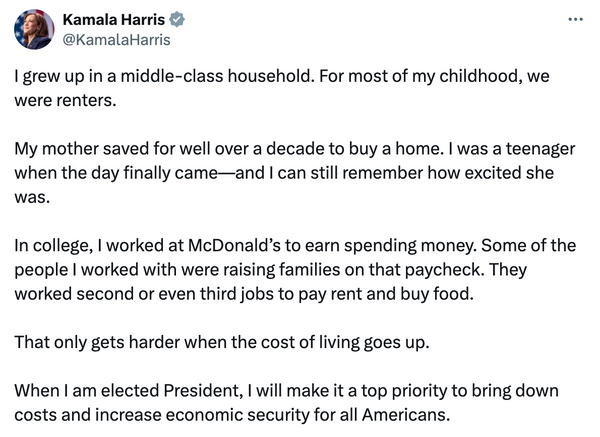The width and height of the screenshot is (600, 437).
Task: Open the three-dot more options menu
Action: click(x=576, y=19)
